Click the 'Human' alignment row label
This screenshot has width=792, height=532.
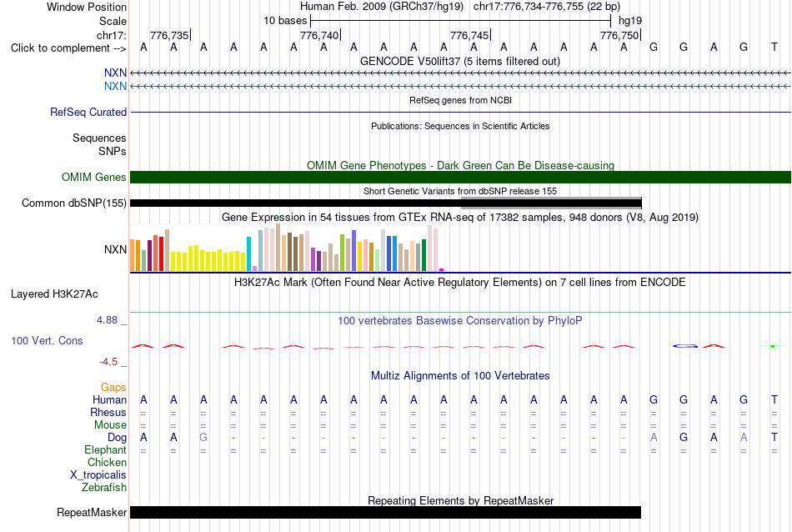[109, 399]
